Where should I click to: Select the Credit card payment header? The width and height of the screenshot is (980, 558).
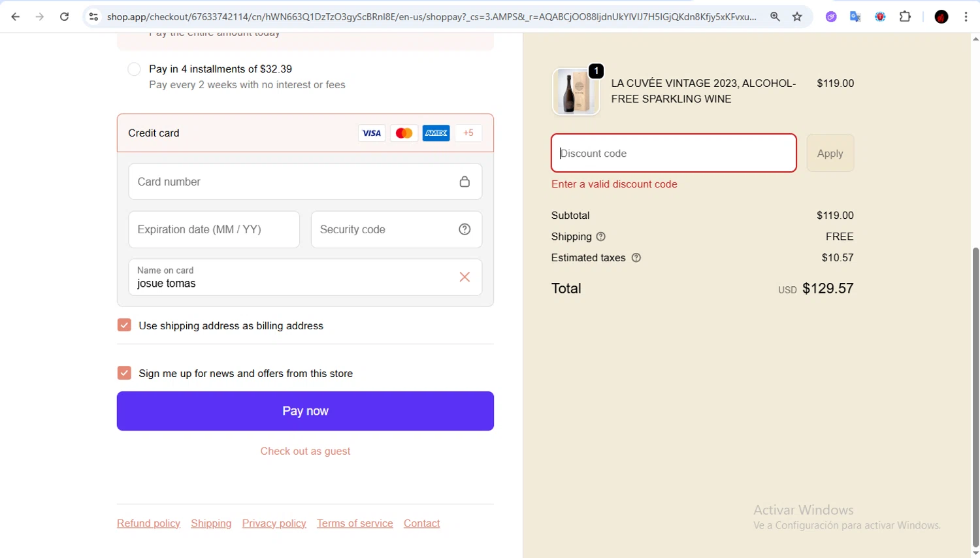pyautogui.click(x=305, y=133)
